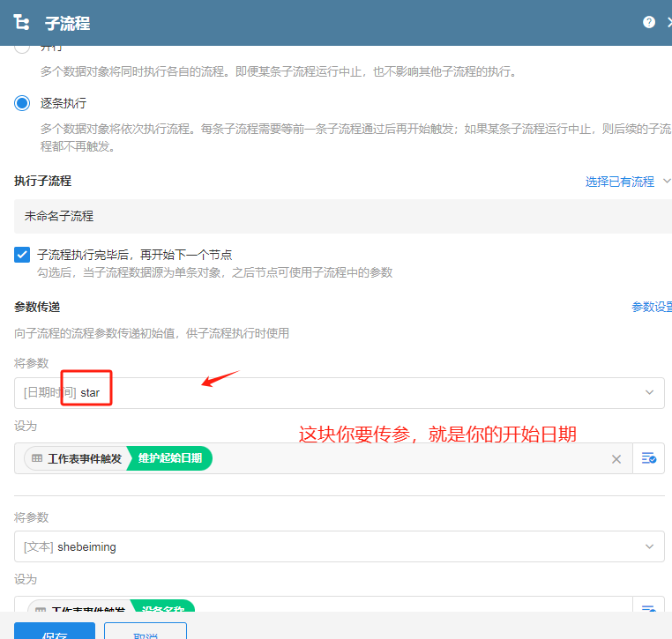Click the sub-process icon in the header
This screenshot has height=639, width=672.
coord(22,23)
